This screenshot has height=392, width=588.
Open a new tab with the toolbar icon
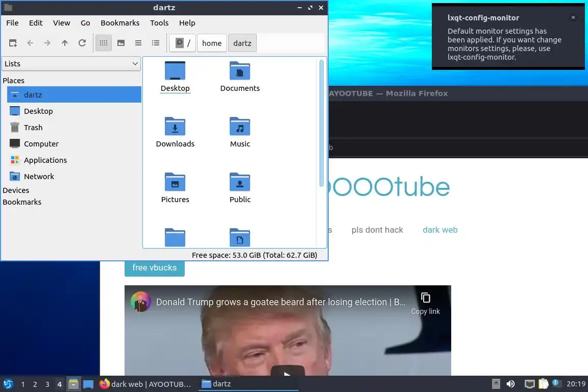point(13,43)
